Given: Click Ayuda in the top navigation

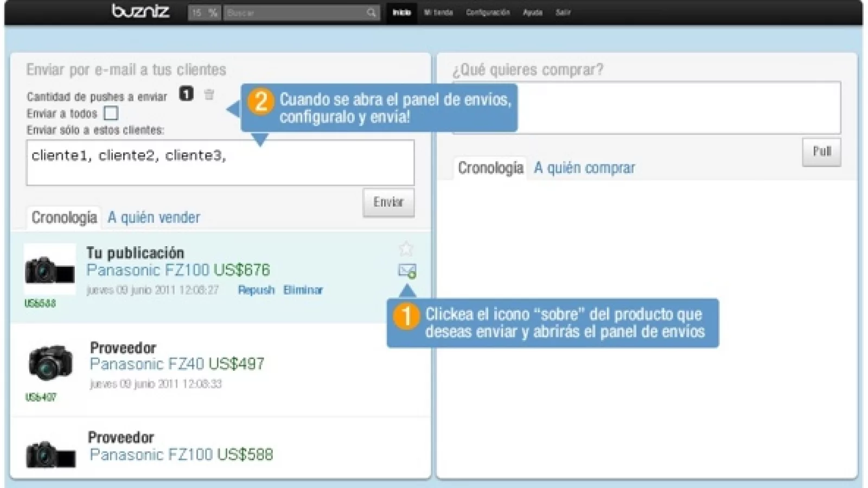Looking at the screenshot, I should tap(532, 12).
